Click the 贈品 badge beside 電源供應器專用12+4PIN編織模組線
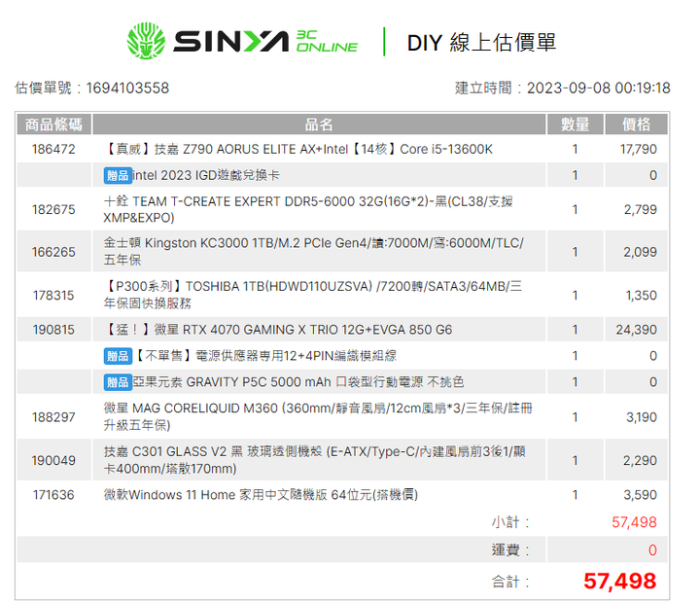Image resolution: width=700 pixels, height=604 pixels. (x=118, y=356)
